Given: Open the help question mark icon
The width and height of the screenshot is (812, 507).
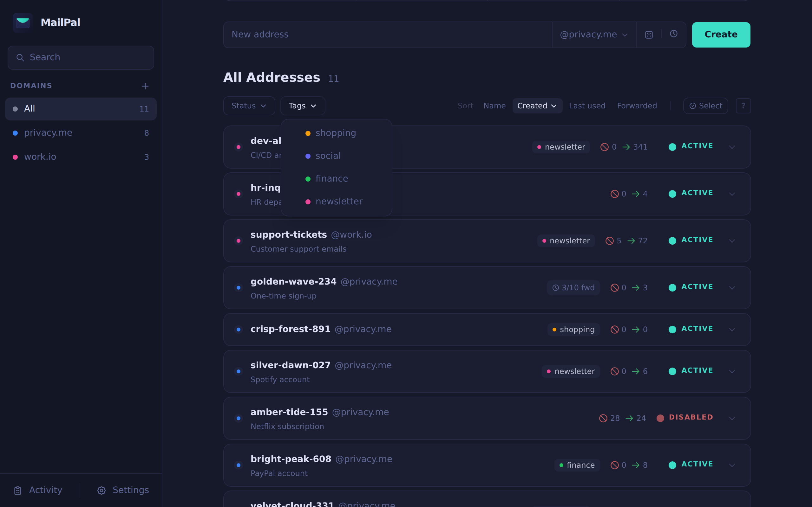Looking at the screenshot, I should (x=743, y=106).
